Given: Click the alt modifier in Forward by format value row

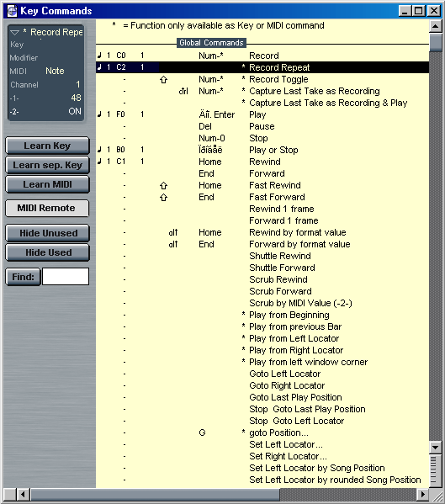Looking at the screenshot, I should [x=173, y=244].
